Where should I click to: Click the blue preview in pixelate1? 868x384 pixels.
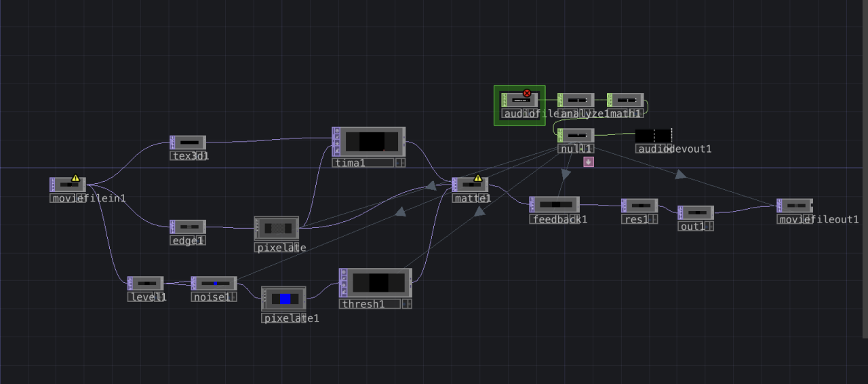[x=285, y=299]
